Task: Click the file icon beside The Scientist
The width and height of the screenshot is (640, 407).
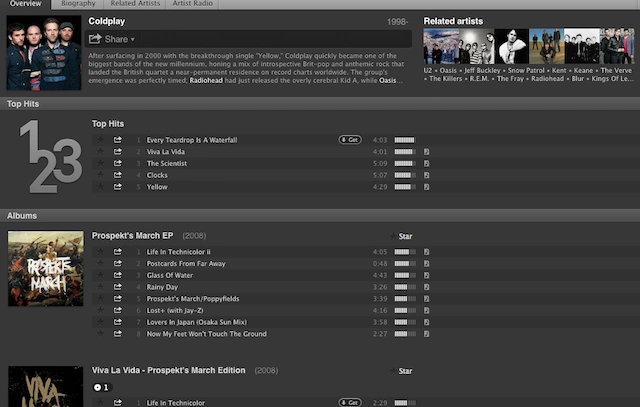Action: coord(427,163)
